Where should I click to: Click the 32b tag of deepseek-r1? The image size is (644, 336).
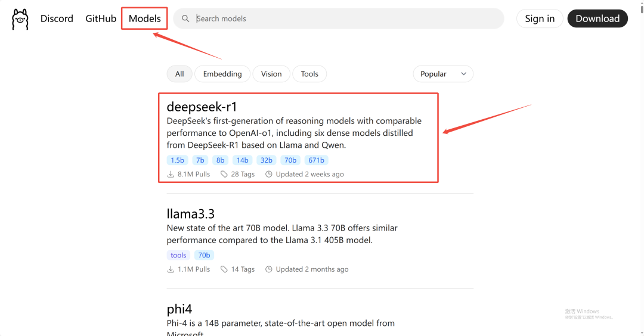pyautogui.click(x=267, y=160)
